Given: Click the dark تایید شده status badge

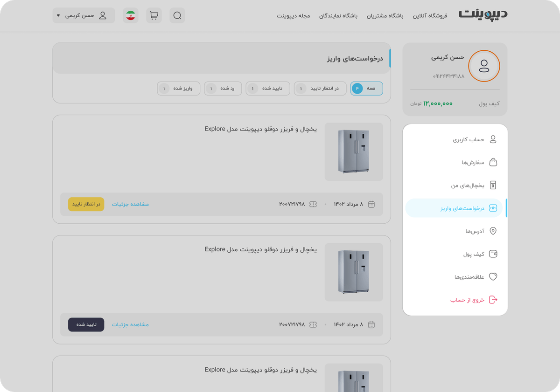Looking at the screenshot, I should point(86,324).
